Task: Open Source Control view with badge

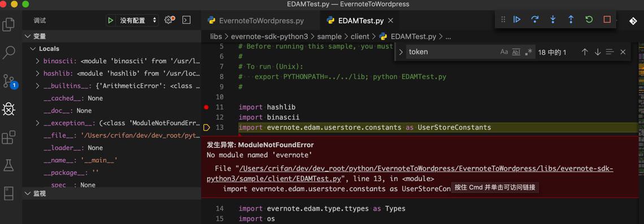Action: pos(9,81)
